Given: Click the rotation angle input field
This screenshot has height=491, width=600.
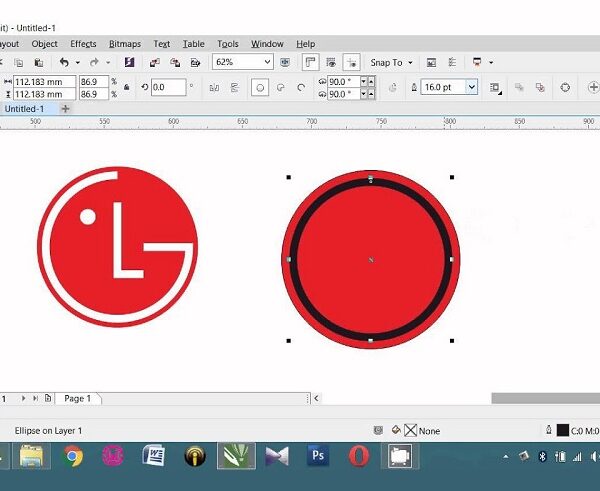Looking at the screenshot, I should pos(167,88).
